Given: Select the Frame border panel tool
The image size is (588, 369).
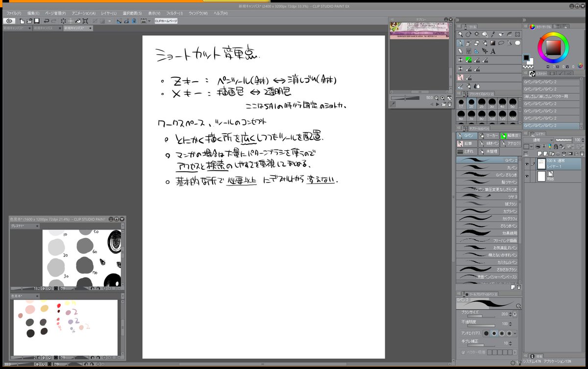Looking at the screenshot, I should [x=468, y=51].
